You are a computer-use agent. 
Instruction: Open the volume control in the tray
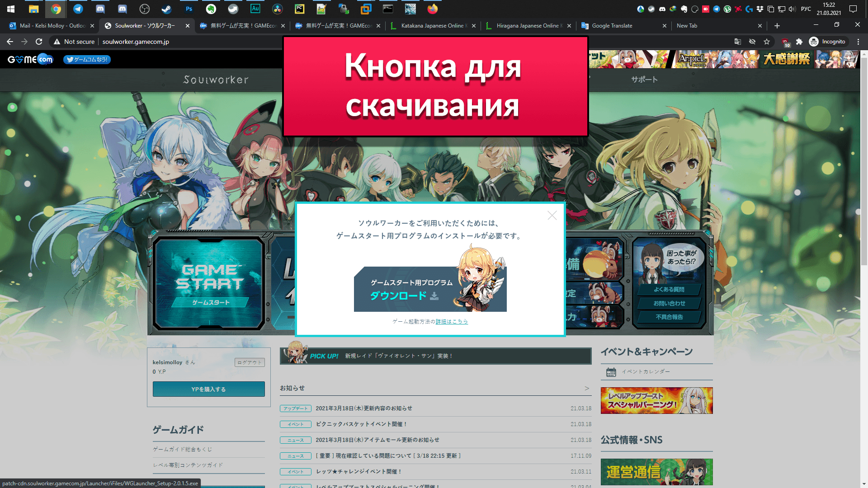coord(792,9)
